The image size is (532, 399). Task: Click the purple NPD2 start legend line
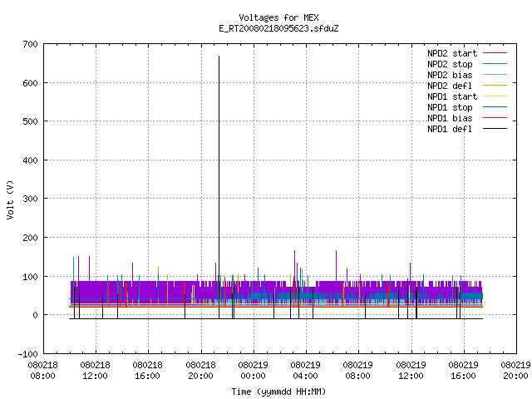(x=495, y=53)
